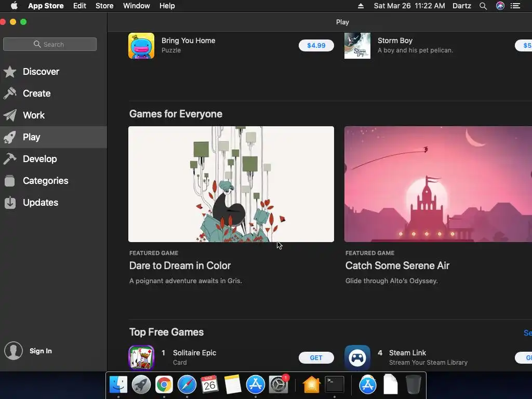The width and height of the screenshot is (532, 399).
Task: Click the Siri icon in menu bar
Action: 500,6
